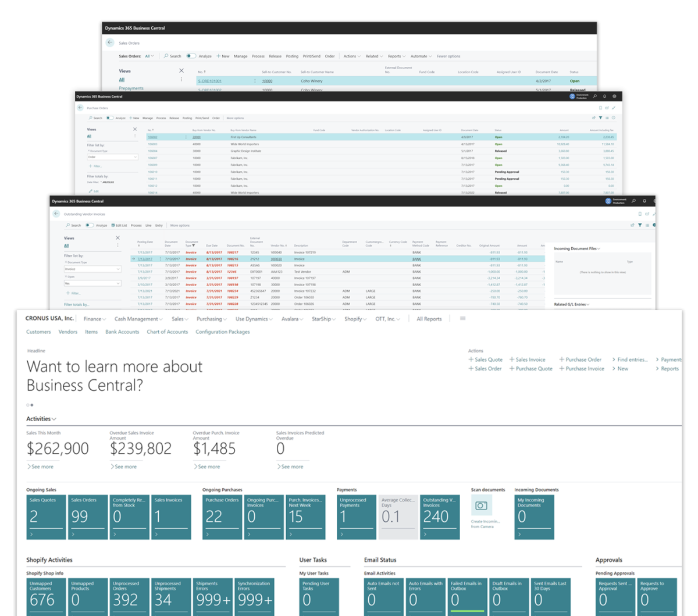Click the Create Incoming from Camera icon

point(481,505)
